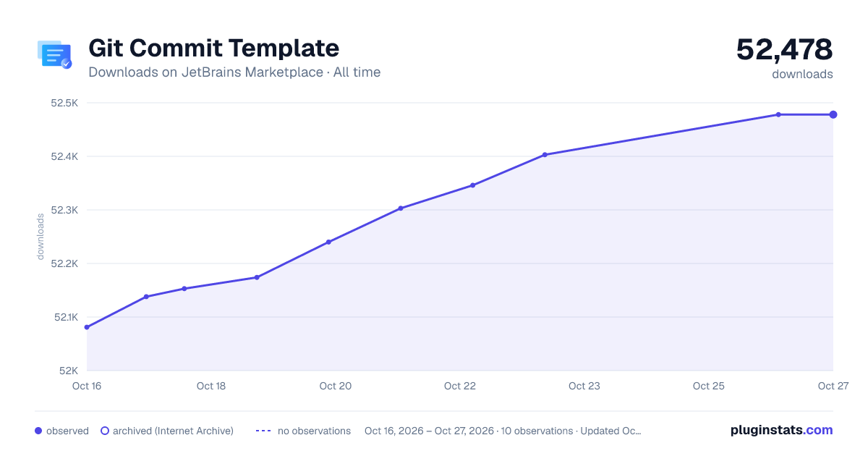Viewport: 868px width, 456px height.
Task: Click the Oct 22 x-axis label
Action: [460, 386]
